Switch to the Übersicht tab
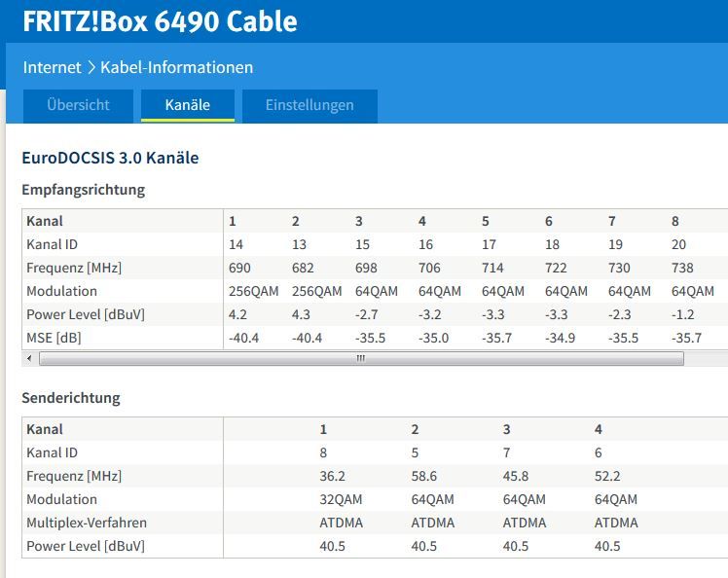Screen dimensions: 728x578 click(78, 105)
